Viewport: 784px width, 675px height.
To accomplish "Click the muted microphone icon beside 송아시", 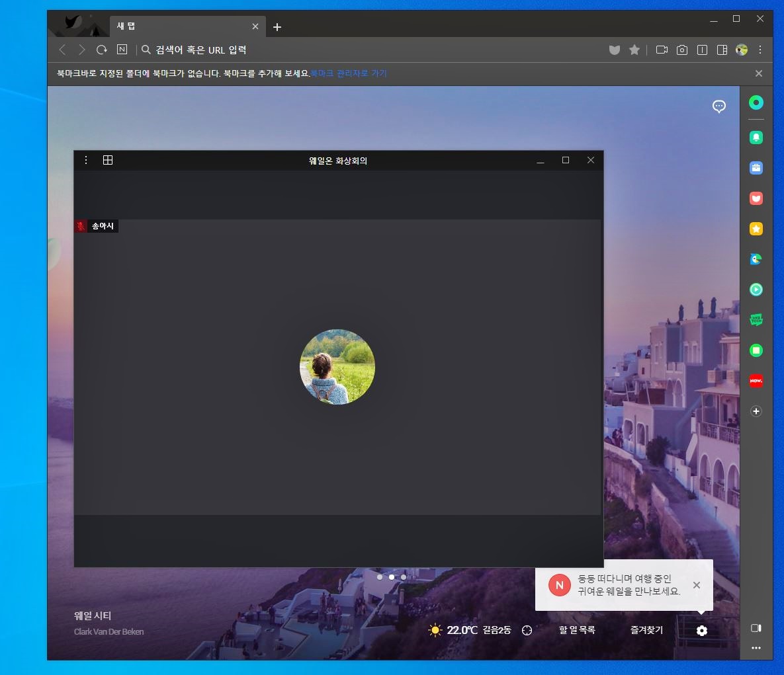I will pyautogui.click(x=81, y=226).
